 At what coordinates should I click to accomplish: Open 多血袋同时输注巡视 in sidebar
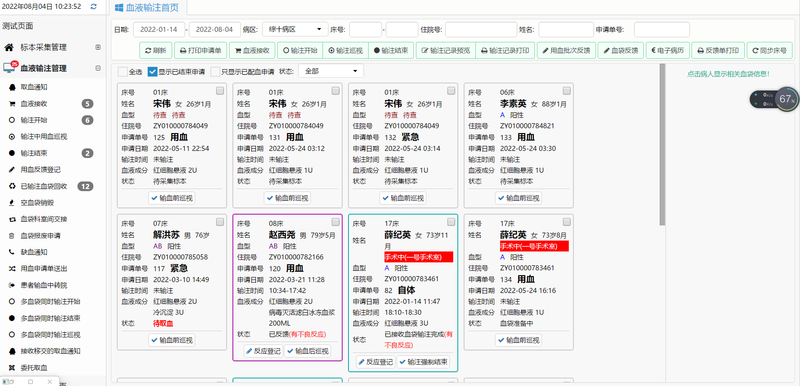tap(50, 334)
